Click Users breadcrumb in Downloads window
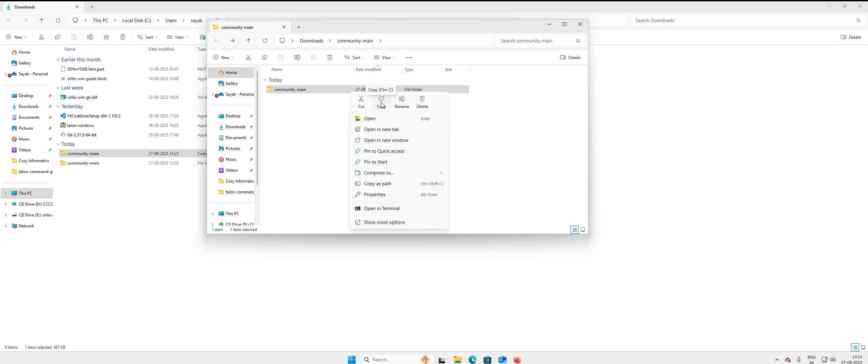The width and height of the screenshot is (868, 364). pos(171,20)
